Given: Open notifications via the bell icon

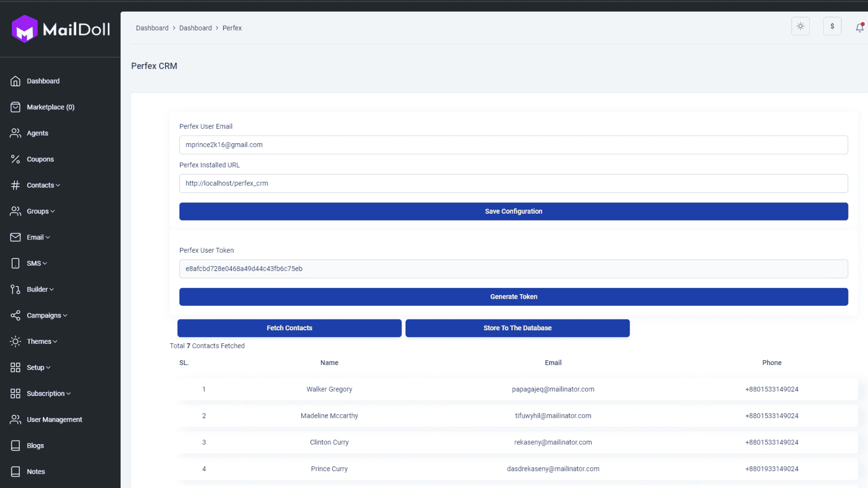Looking at the screenshot, I should (x=859, y=28).
